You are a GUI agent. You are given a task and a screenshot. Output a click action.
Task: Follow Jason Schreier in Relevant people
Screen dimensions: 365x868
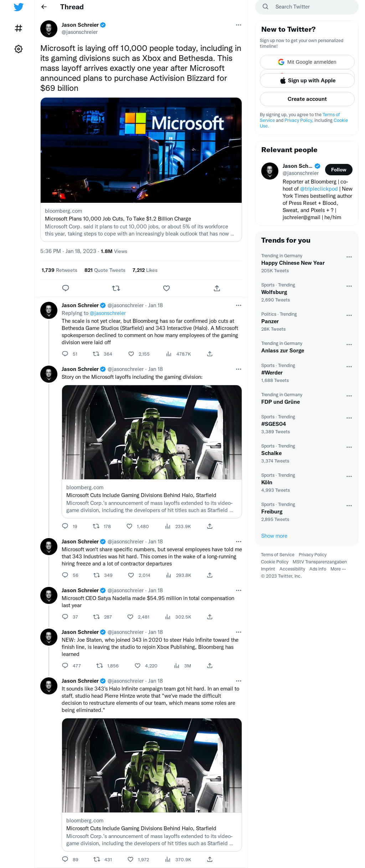click(x=338, y=170)
